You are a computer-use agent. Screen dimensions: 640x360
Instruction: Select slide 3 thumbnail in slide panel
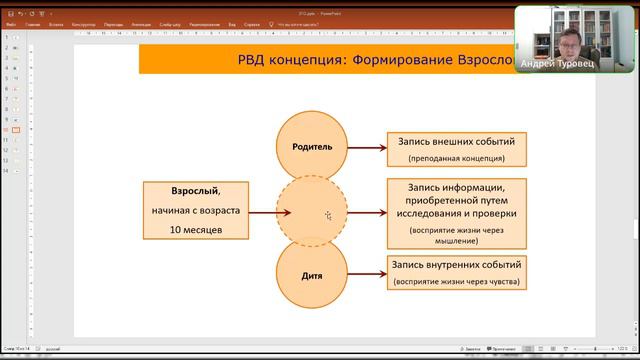pyautogui.click(x=16, y=58)
